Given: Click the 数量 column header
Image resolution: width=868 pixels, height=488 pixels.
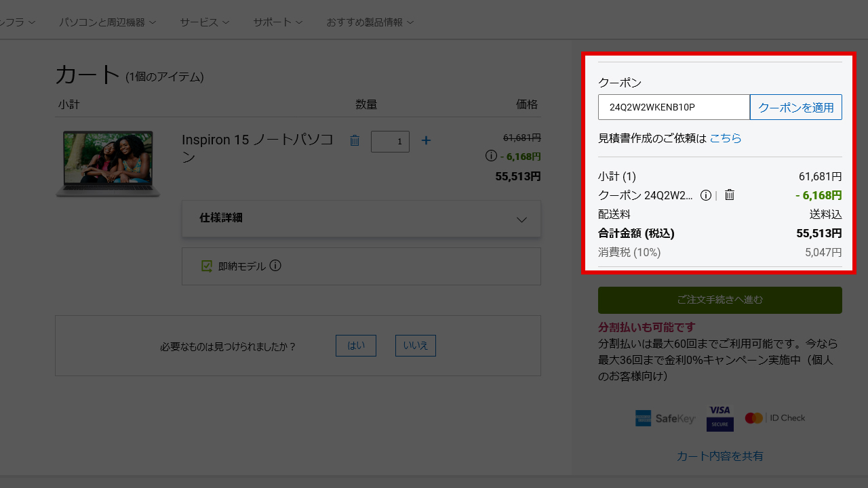Looking at the screenshot, I should coord(366,104).
